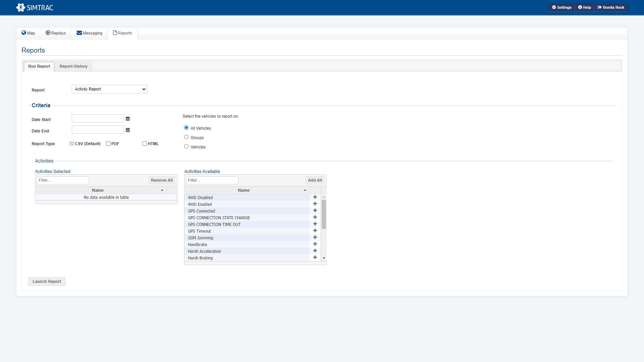The width and height of the screenshot is (644, 362).
Task: Focus the Activities Selected filter field
Action: 63,180
